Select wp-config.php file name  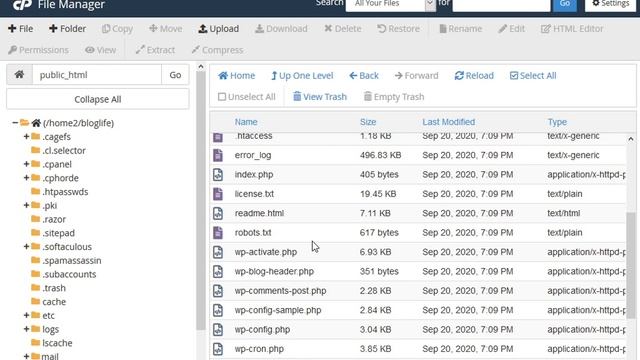[x=262, y=329]
